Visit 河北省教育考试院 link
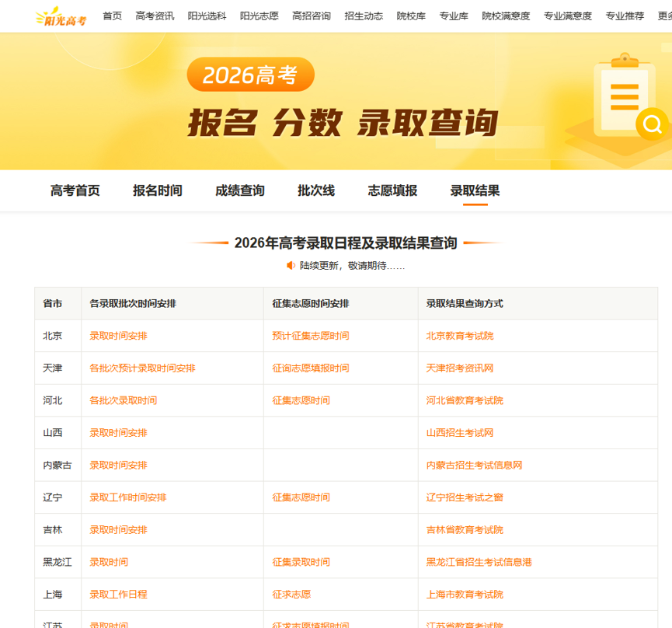The width and height of the screenshot is (672, 628). pyautogui.click(x=465, y=401)
